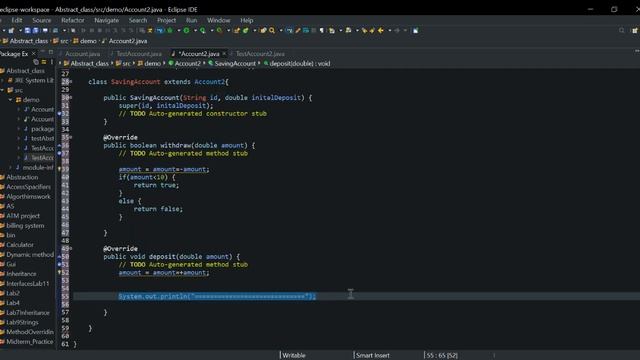Select billing system project

pyautogui.click(x=25, y=226)
